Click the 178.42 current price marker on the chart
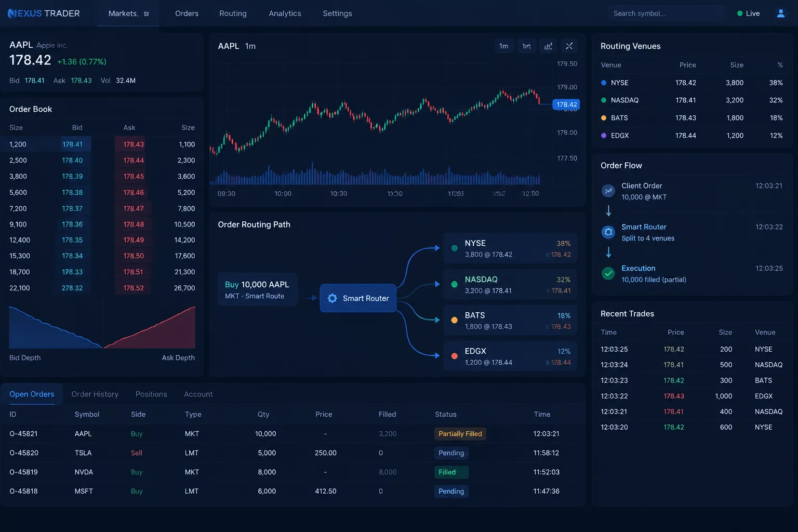The width and height of the screenshot is (798, 532). 566,104
